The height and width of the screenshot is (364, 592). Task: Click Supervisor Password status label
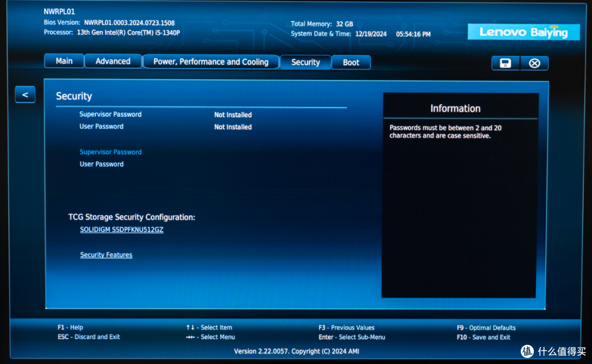click(x=110, y=114)
